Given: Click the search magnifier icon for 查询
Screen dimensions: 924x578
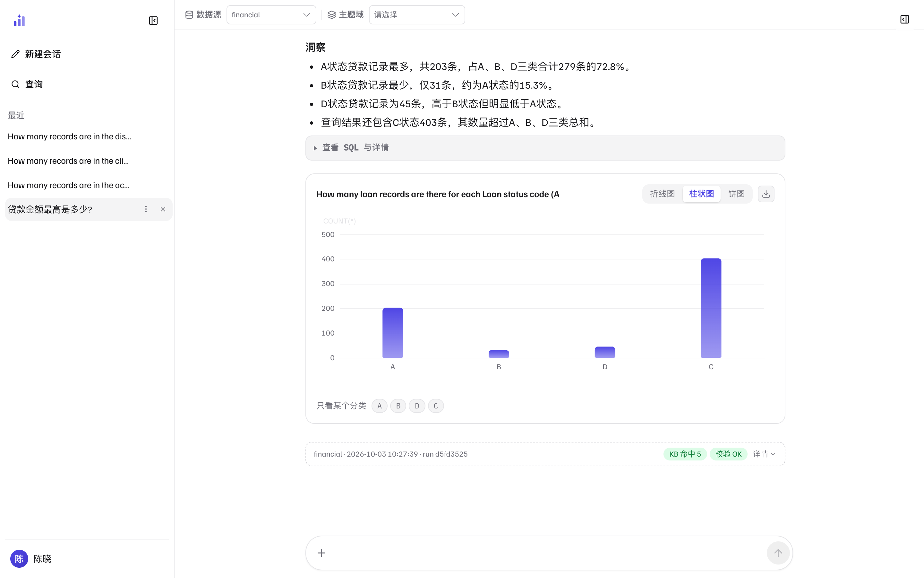Looking at the screenshot, I should click(x=15, y=84).
